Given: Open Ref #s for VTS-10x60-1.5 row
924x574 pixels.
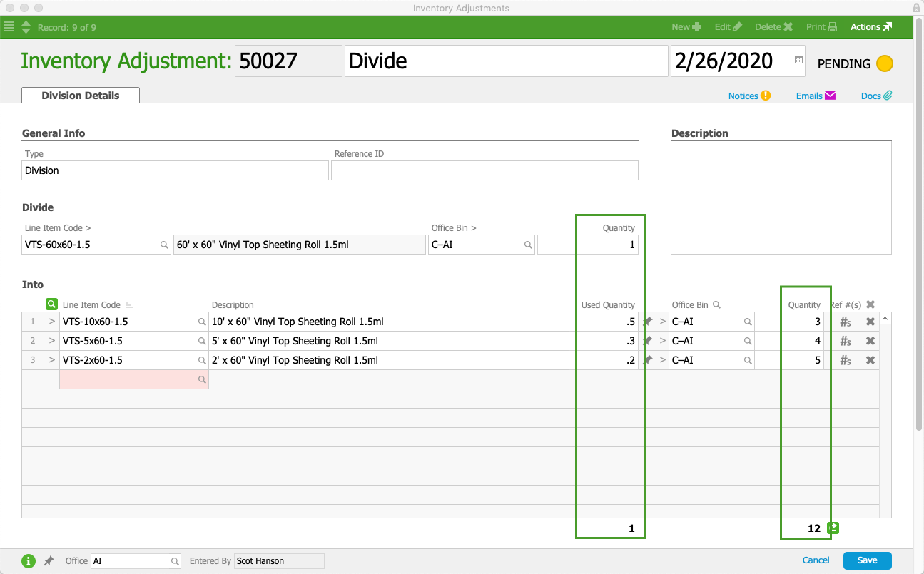Looking at the screenshot, I should click(x=846, y=322).
